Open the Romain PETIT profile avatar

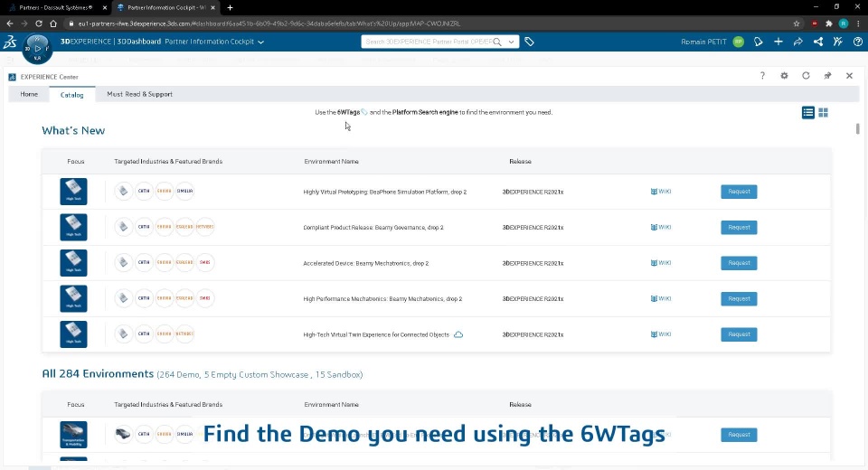tap(739, 42)
